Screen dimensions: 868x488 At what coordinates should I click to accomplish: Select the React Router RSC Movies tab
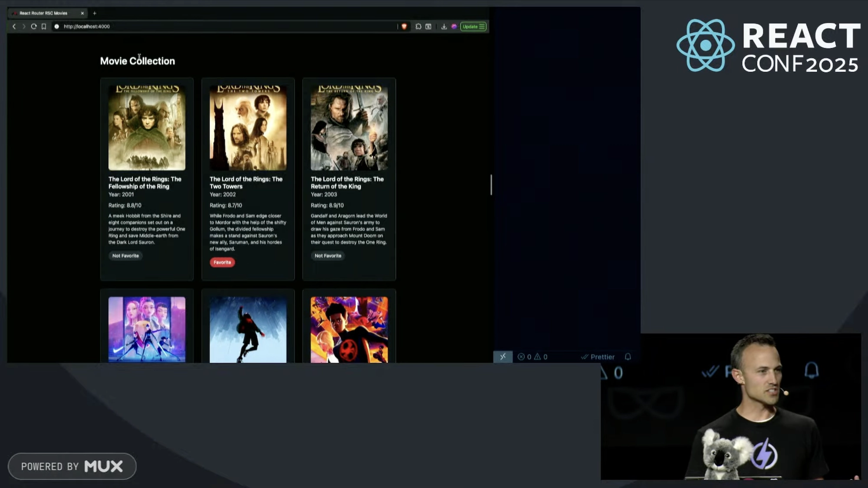click(x=43, y=13)
